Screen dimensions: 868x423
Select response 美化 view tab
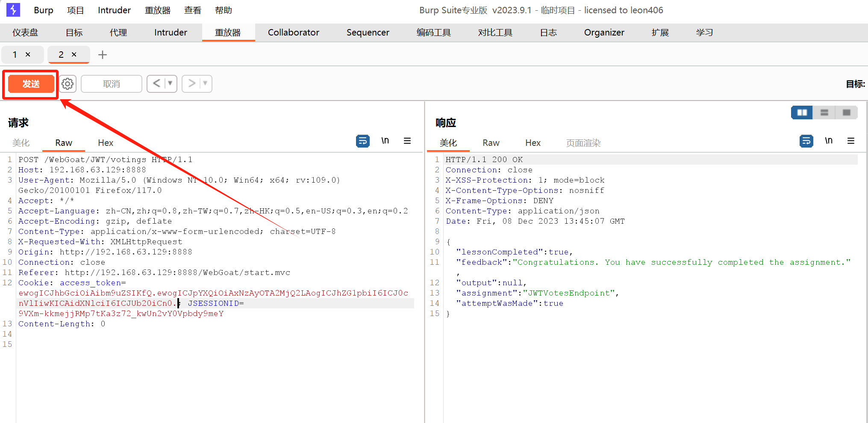[448, 143]
